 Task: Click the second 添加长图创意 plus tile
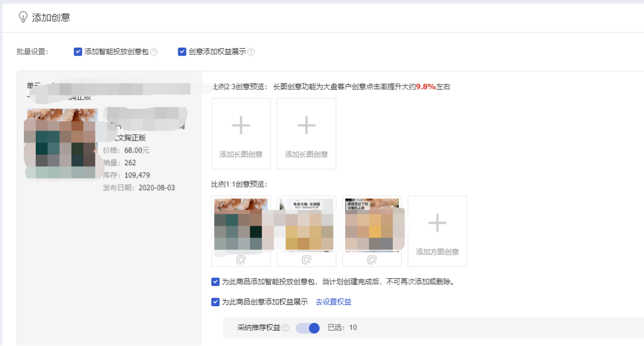point(306,133)
